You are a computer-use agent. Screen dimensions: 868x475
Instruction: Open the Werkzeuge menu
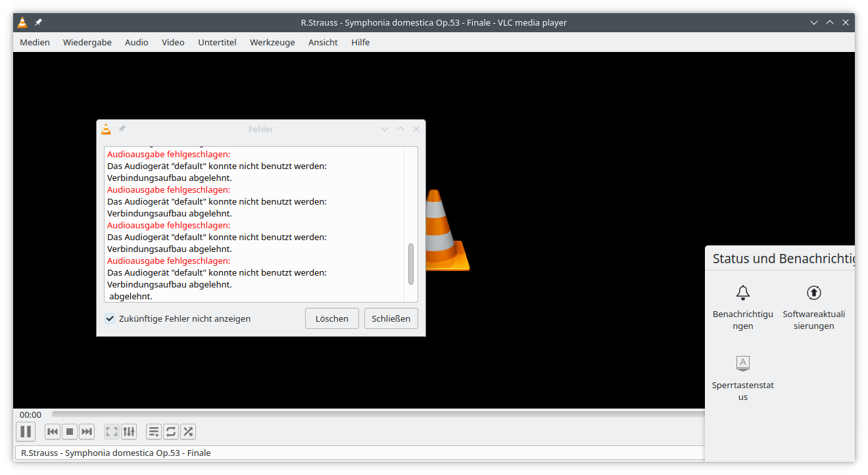point(272,42)
